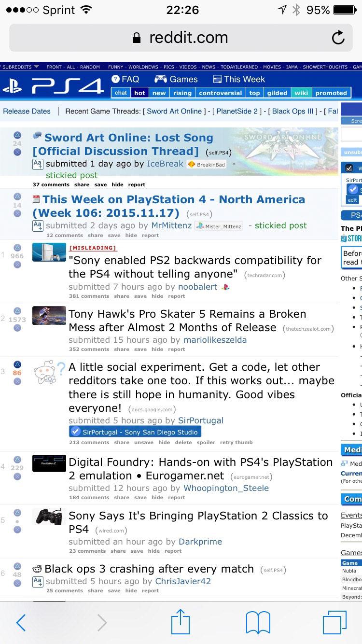The image size is (362, 644).
Task: Click unsave on the social experiment post
Action: pyautogui.click(x=144, y=442)
